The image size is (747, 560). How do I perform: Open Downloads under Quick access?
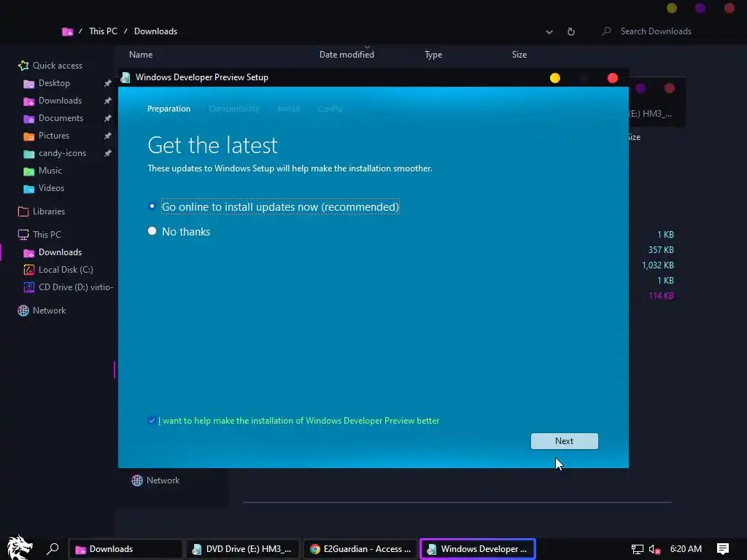click(60, 101)
